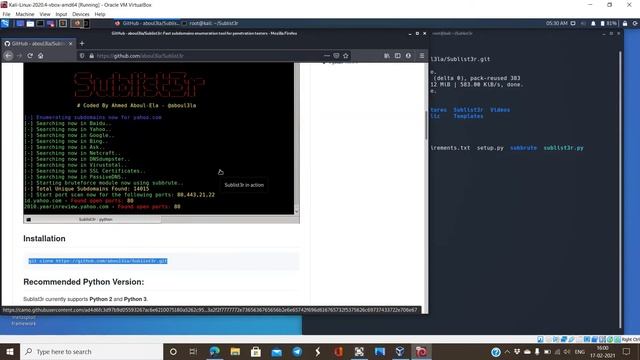Open Microsoft Office from the taskbar
The image size is (640, 360).
[x=338, y=351]
